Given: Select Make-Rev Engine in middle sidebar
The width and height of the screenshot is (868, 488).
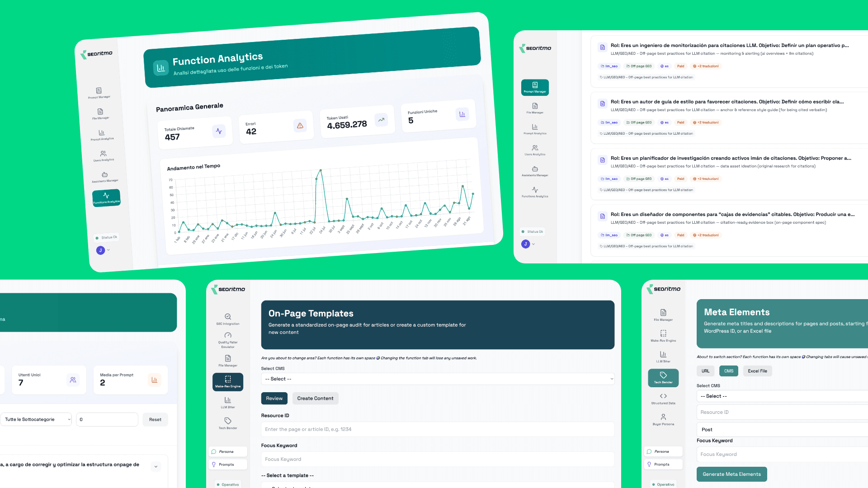Looking at the screenshot, I should pyautogui.click(x=228, y=382).
